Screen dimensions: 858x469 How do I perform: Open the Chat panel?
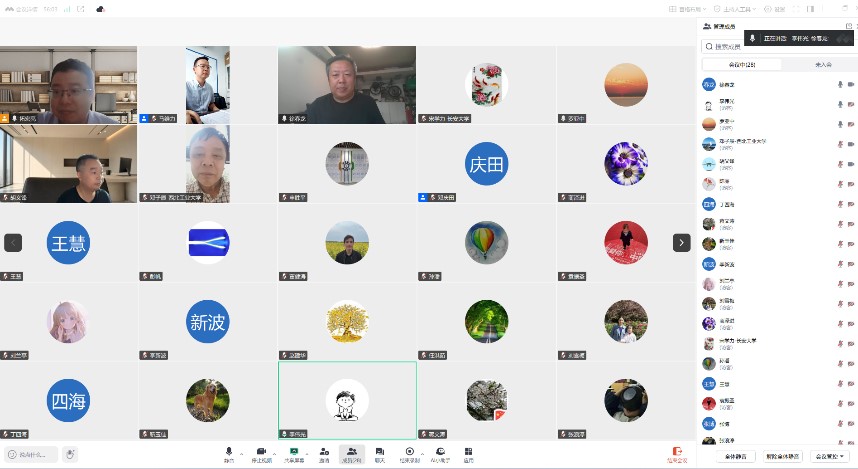[x=380, y=451]
